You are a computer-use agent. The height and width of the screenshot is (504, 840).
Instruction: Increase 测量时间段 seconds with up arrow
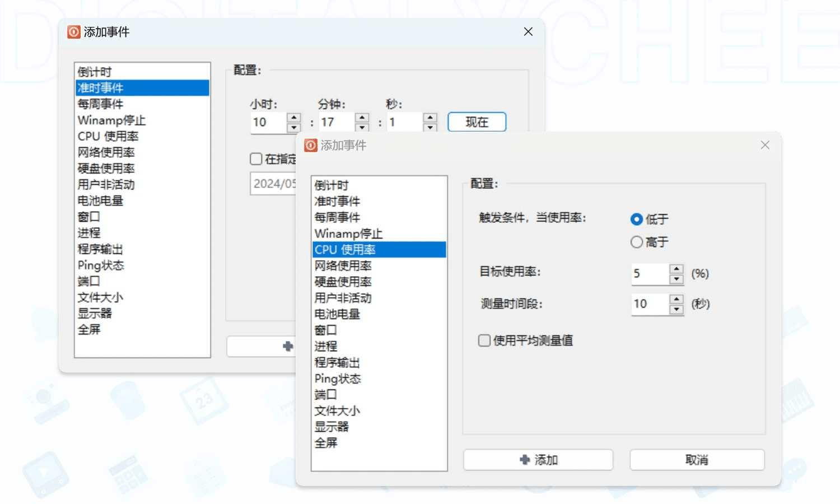(676, 299)
